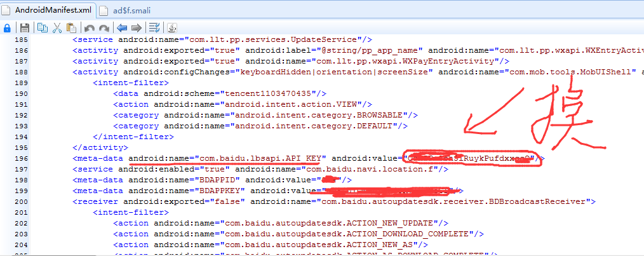Click the blue lock icon in toolbar
This screenshot has width=644, height=256.
coord(7,28)
